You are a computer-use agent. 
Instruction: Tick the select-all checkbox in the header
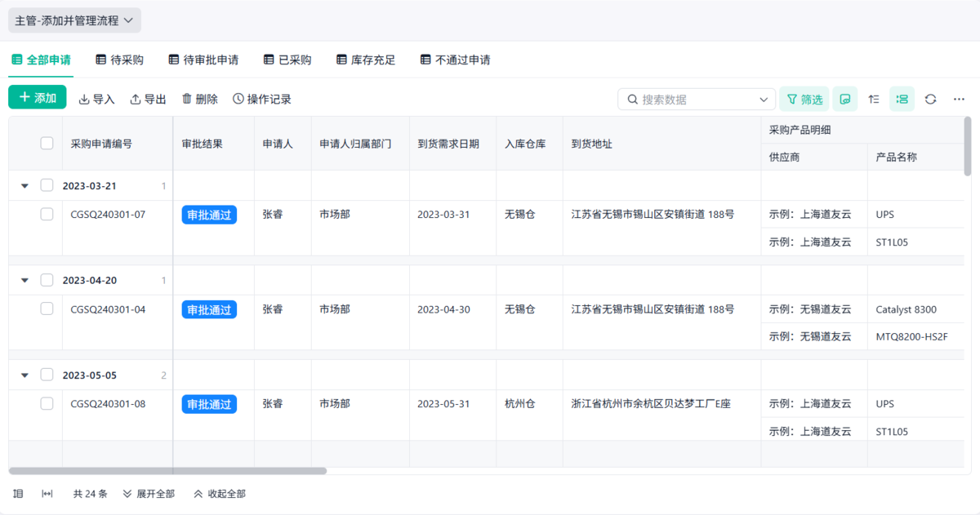click(47, 143)
